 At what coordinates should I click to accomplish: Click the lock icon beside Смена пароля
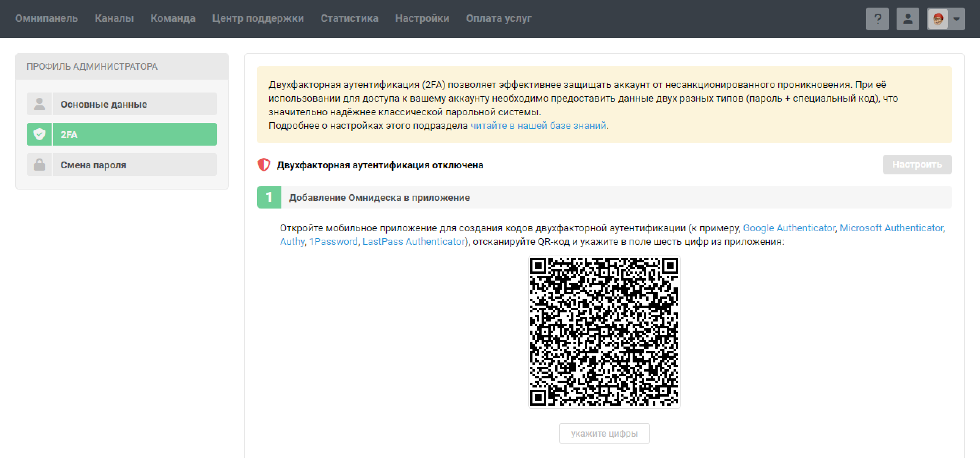(x=39, y=165)
